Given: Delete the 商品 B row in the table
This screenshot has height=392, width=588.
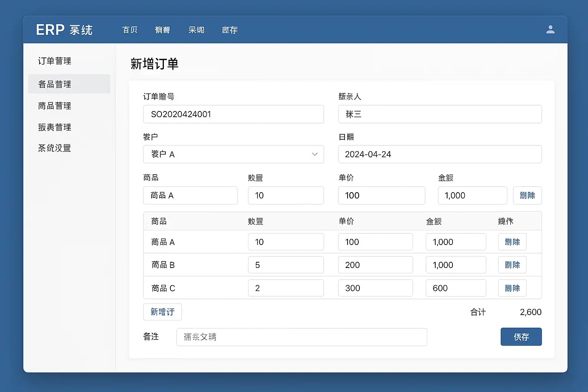Looking at the screenshot, I should 512,265.
